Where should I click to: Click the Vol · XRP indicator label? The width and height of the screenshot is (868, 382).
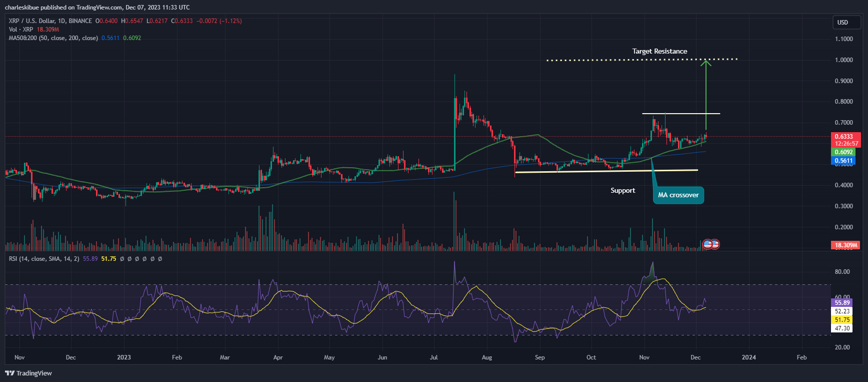pyautogui.click(x=21, y=30)
